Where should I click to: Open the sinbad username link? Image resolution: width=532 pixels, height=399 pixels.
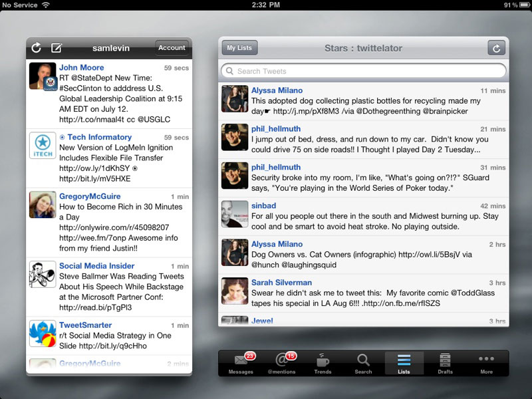(263, 205)
